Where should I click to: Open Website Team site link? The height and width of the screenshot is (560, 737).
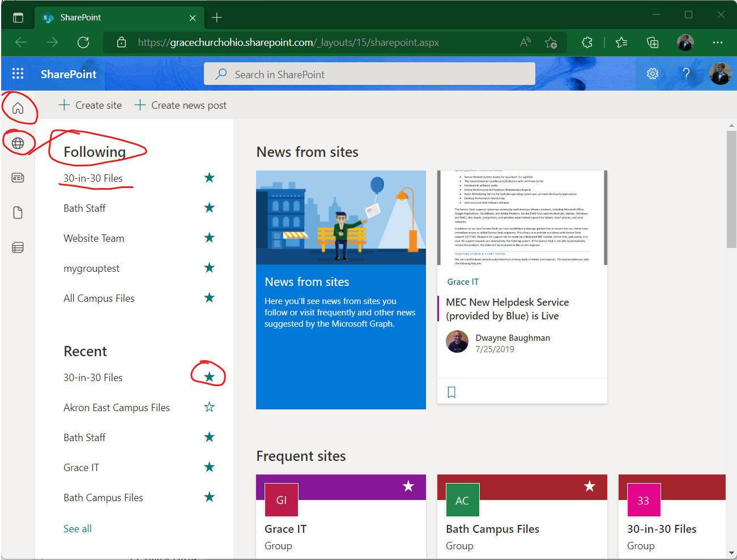(94, 238)
